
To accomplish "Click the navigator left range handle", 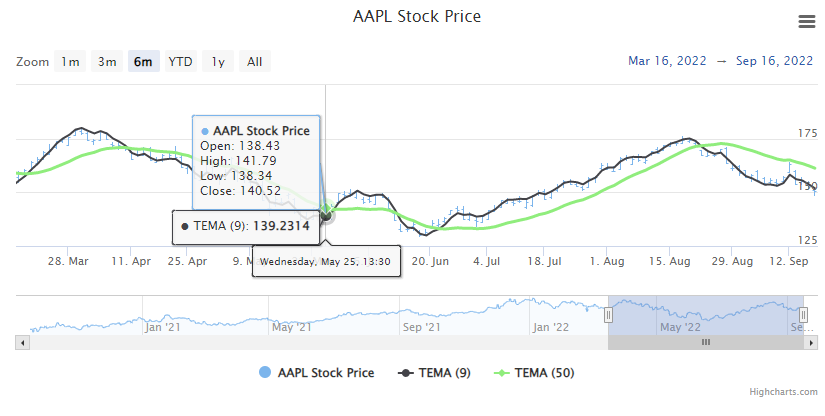I will 608,314.
